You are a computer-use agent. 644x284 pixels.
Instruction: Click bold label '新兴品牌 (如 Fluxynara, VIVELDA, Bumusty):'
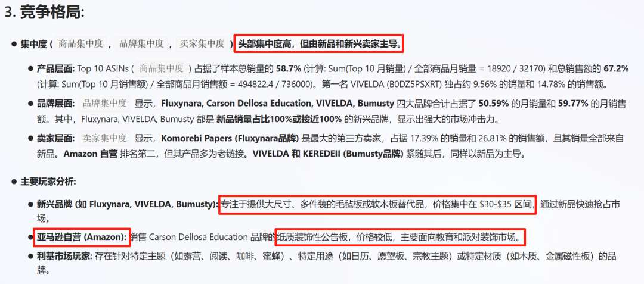click(128, 204)
